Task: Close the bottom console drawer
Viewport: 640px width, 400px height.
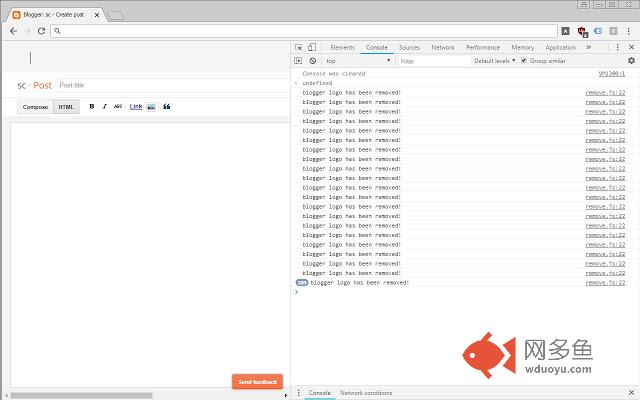Action: [x=631, y=393]
